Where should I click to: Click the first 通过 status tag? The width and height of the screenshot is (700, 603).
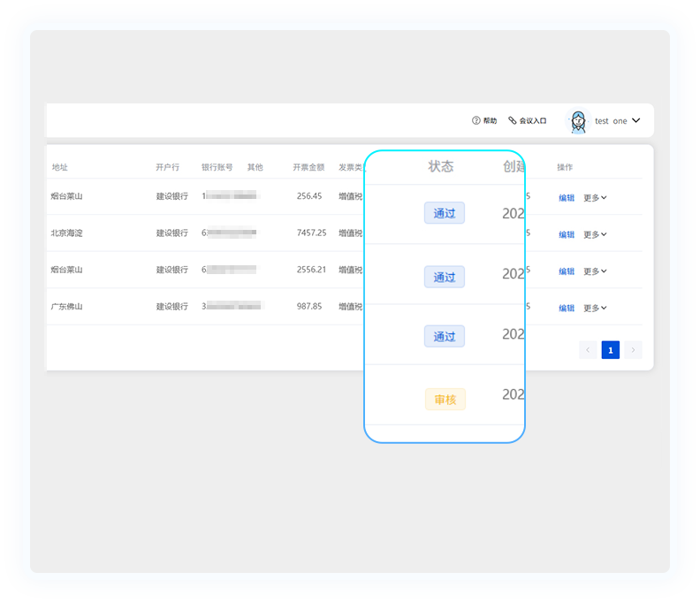pos(445,213)
